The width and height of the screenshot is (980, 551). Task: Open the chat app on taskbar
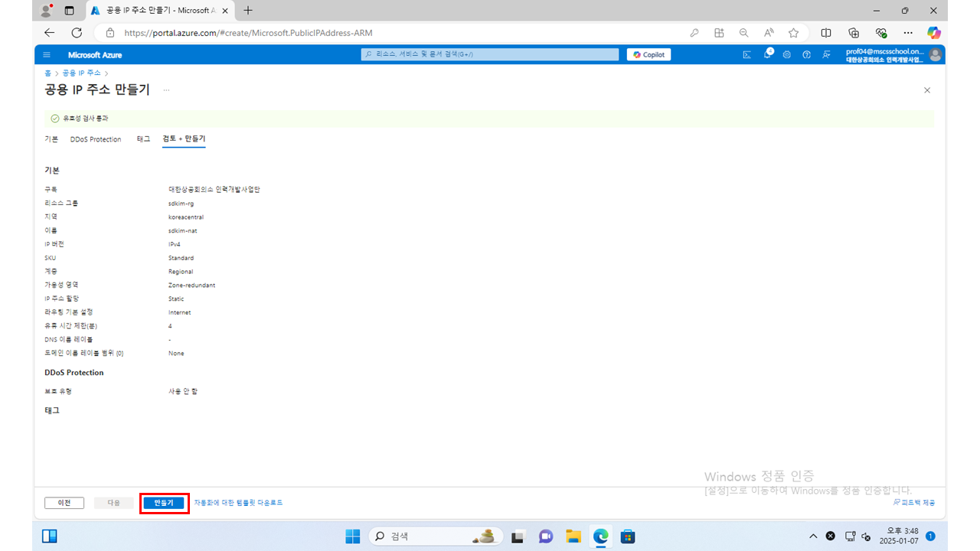(x=546, y=536)
